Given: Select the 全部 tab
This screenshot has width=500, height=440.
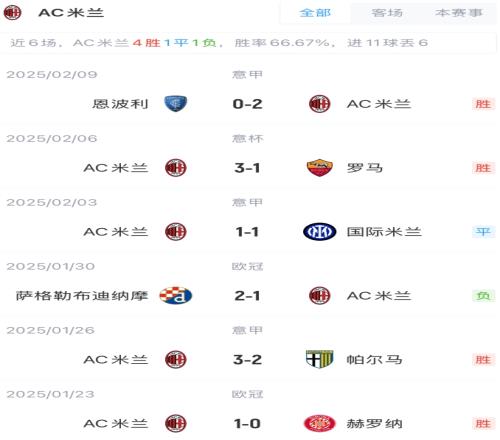Looking at the screenshot, I should [315, 13].
